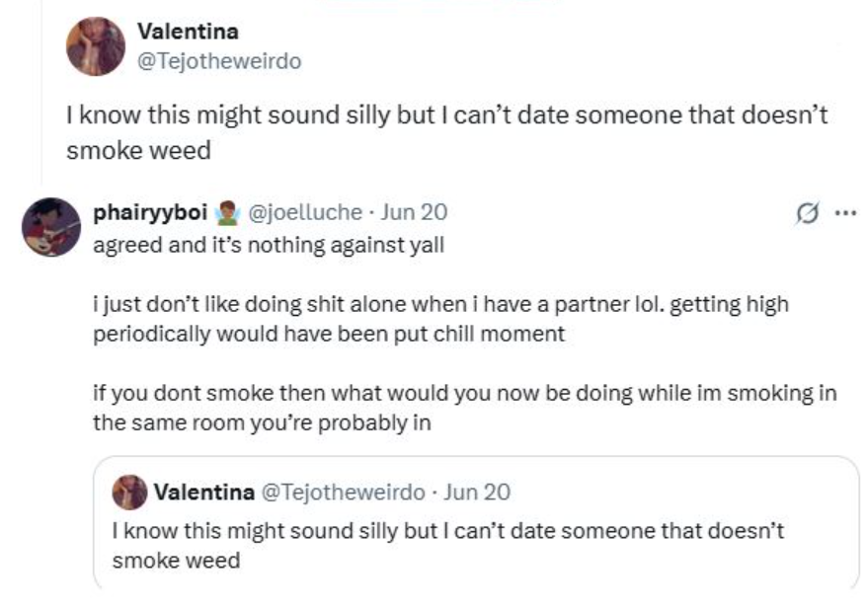868x609 pixels.
Task: Open the Jun 20 timestamp on phairyyboi's reply
Action: click(x=414, y=212)
